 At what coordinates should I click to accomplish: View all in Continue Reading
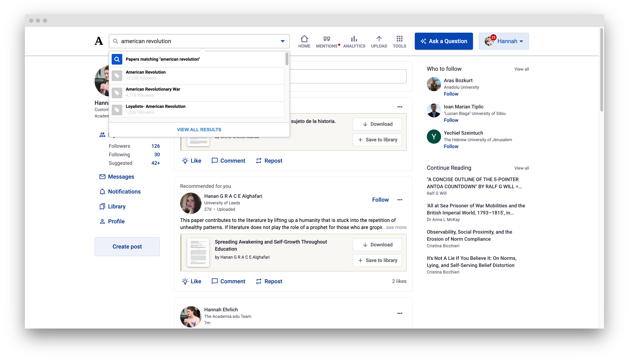(522, 168)
